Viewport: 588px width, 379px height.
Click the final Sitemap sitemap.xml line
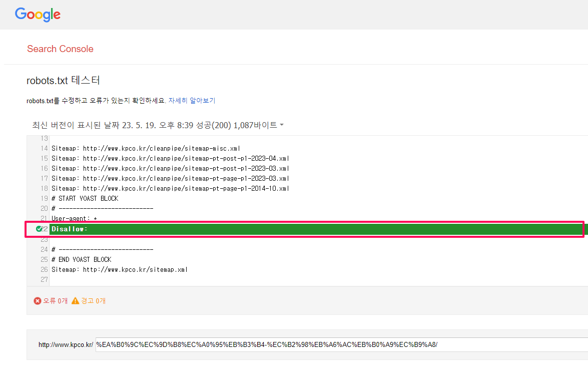tap(120, 269)
